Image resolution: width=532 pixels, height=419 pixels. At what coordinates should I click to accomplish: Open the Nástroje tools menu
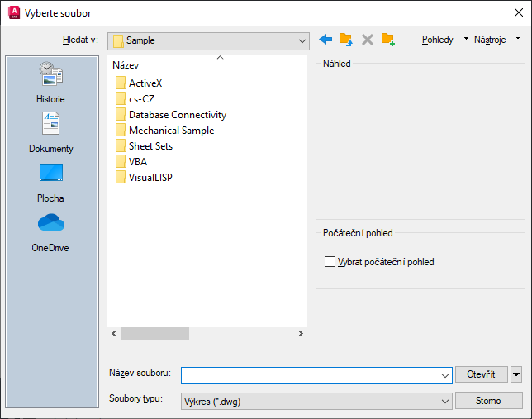click(496, 40)
